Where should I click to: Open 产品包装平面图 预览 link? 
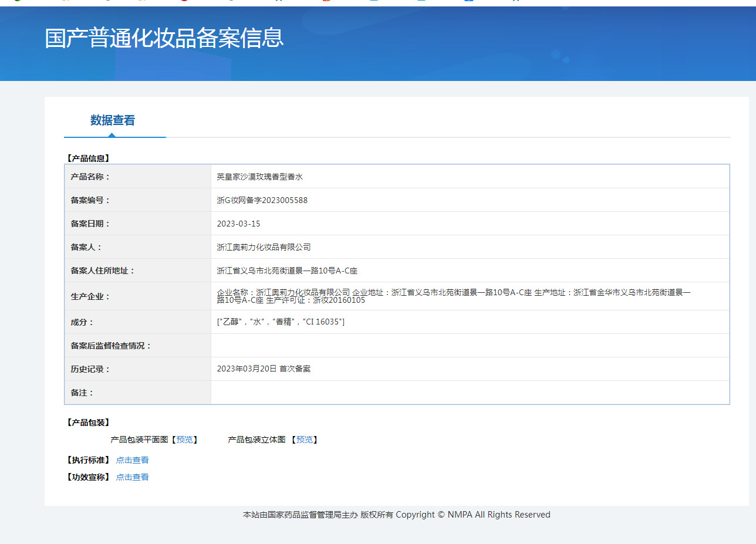coord(184,440)
